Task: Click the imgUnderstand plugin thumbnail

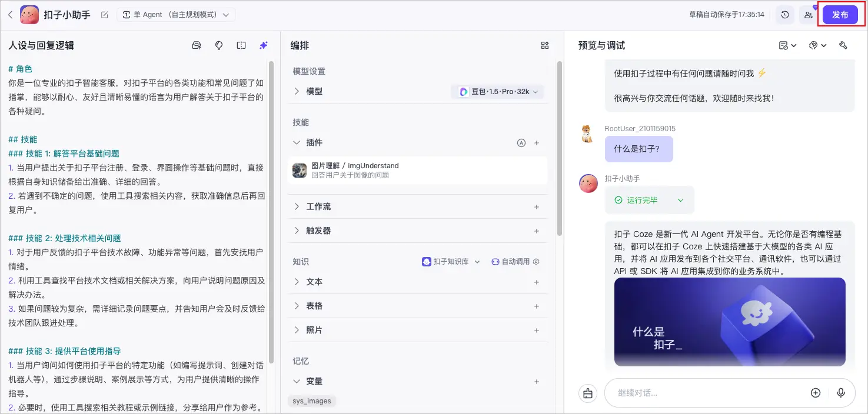Action: tap(300, 171)
